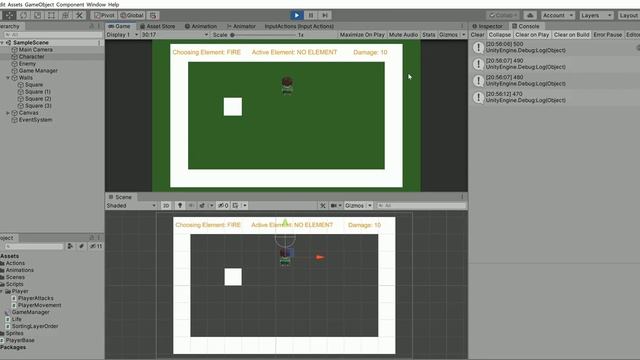Toggle scene lighting bulb icon
This screenshot has height=360, width=640.
tap(180, 205)
